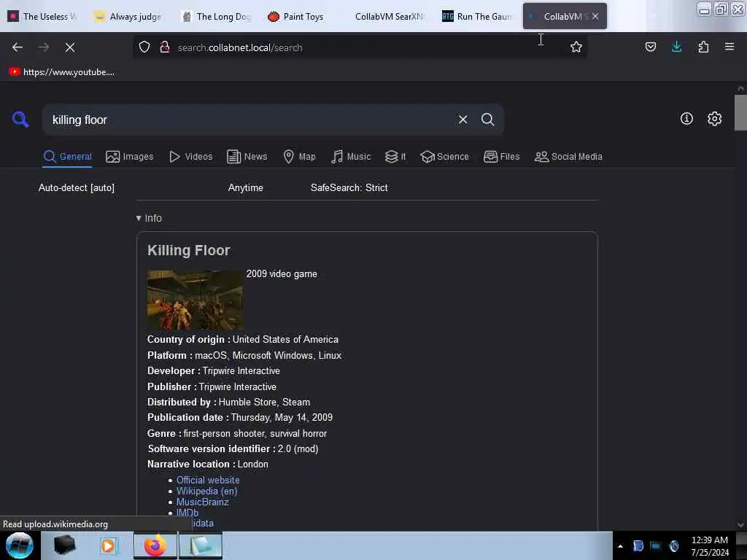Open the YouTube bookmark in bookmarks bar
747x560 pixels.
(61, 72)
